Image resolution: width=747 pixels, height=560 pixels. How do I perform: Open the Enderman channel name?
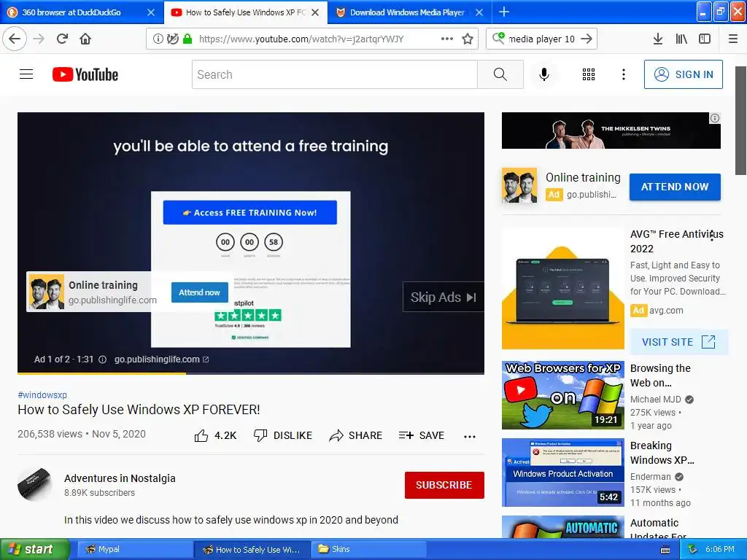click(x=650, y=476)
